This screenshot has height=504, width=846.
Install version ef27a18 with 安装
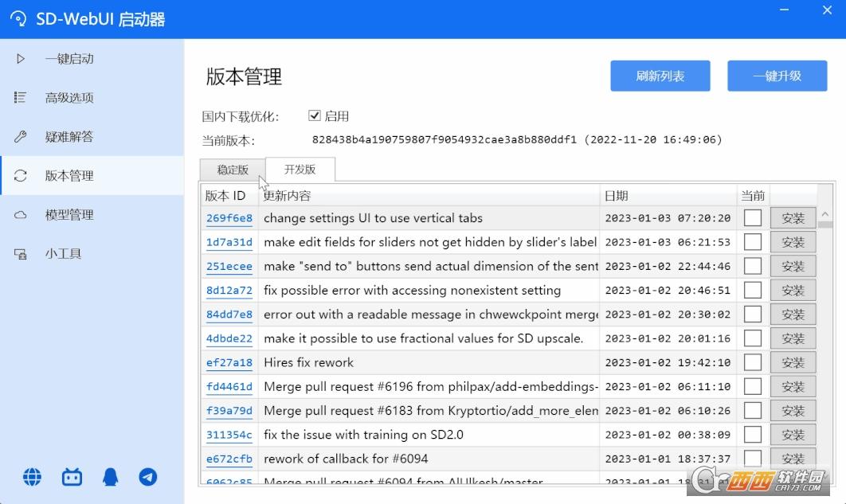[793, 362]
